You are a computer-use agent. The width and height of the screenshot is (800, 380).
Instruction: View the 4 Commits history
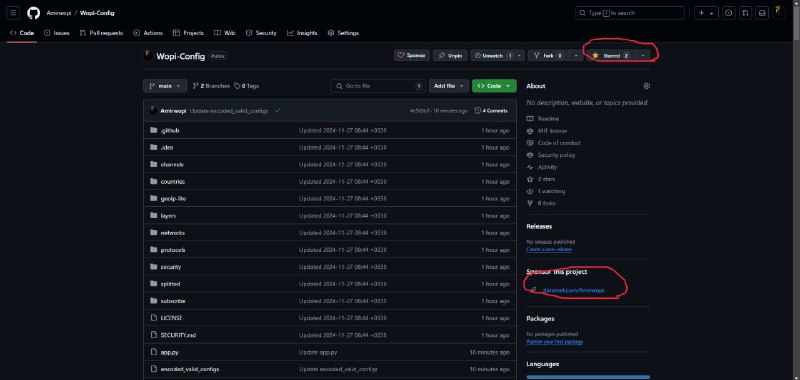click(x=491, y=111)
